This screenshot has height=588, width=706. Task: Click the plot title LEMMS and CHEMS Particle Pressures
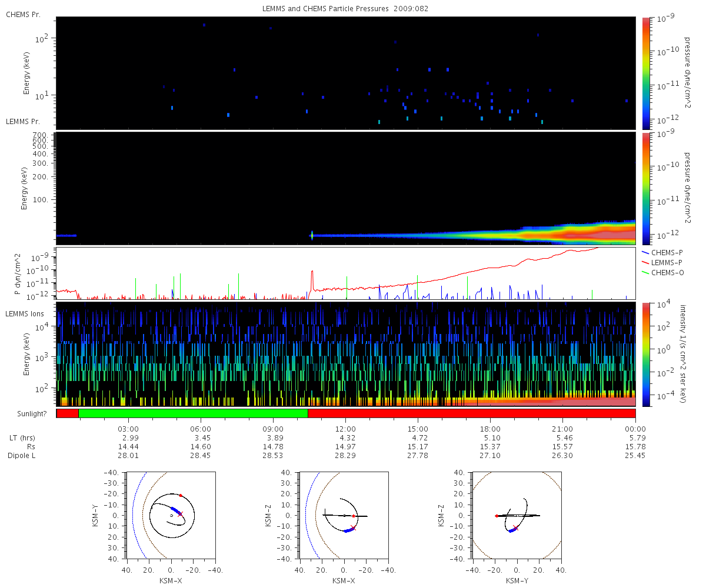pyautogui.click(x=345, y=9)
